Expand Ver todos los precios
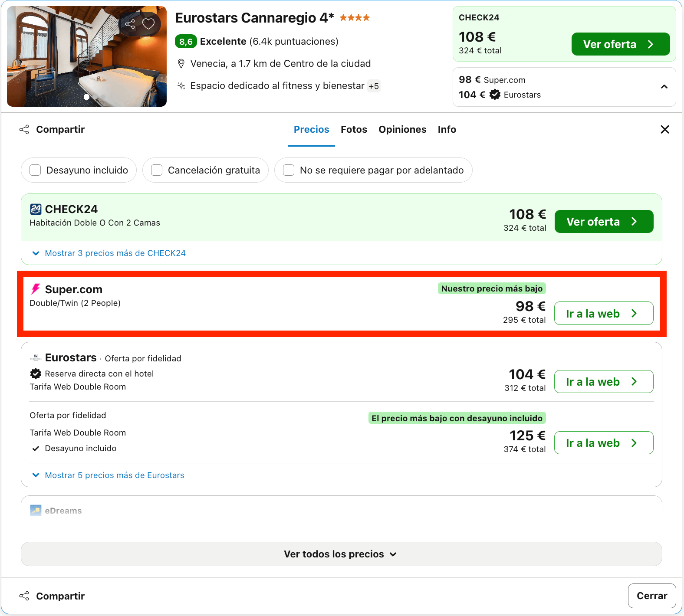Viewport: 684px width, 616px height. coord(342,554)
